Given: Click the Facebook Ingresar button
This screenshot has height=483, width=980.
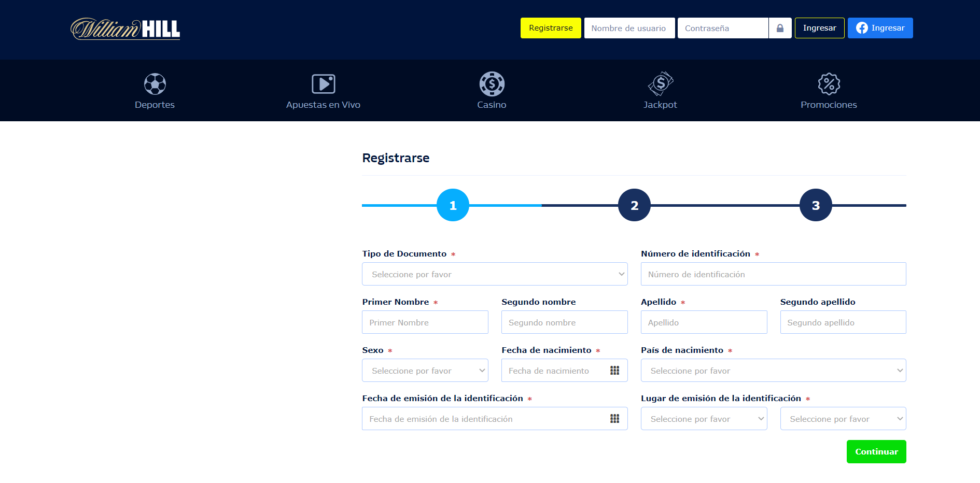Looking at the screenshot, I should point(880,28).
